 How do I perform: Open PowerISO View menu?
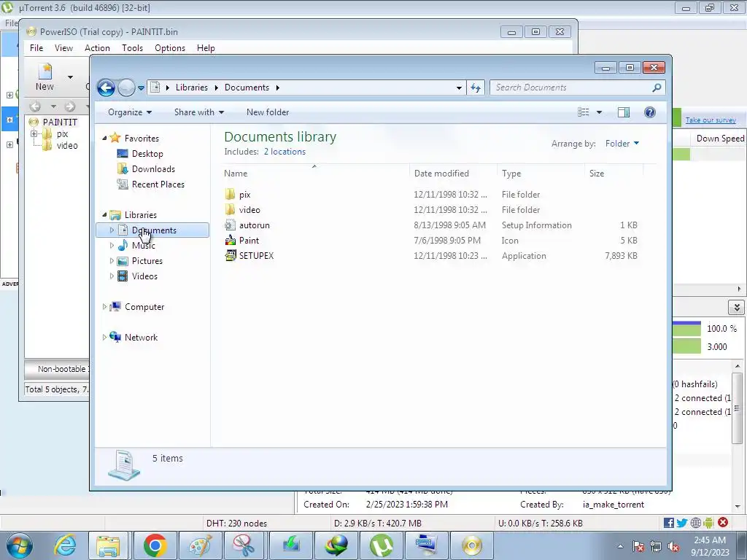click(64, 48)
